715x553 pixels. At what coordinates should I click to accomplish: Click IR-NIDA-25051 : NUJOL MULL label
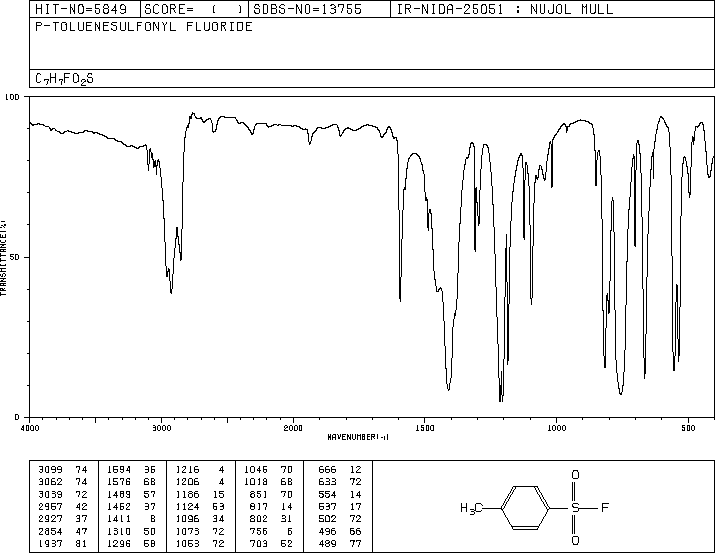coord(505,9)
